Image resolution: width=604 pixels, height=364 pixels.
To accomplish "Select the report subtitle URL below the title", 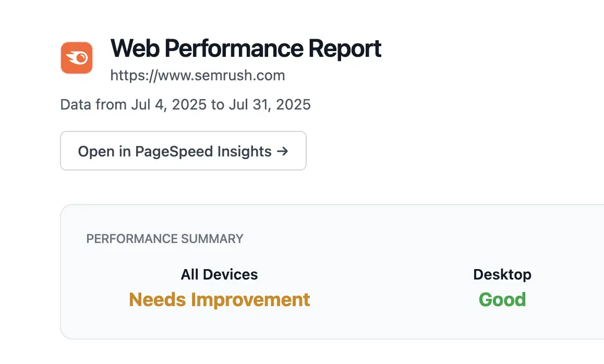I will click(197, 75).
